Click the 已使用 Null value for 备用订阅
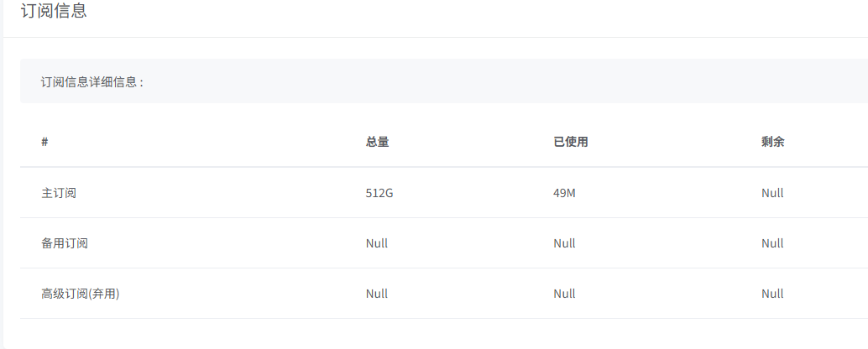This screenshot has height=349, width=868. click(564, 243)
